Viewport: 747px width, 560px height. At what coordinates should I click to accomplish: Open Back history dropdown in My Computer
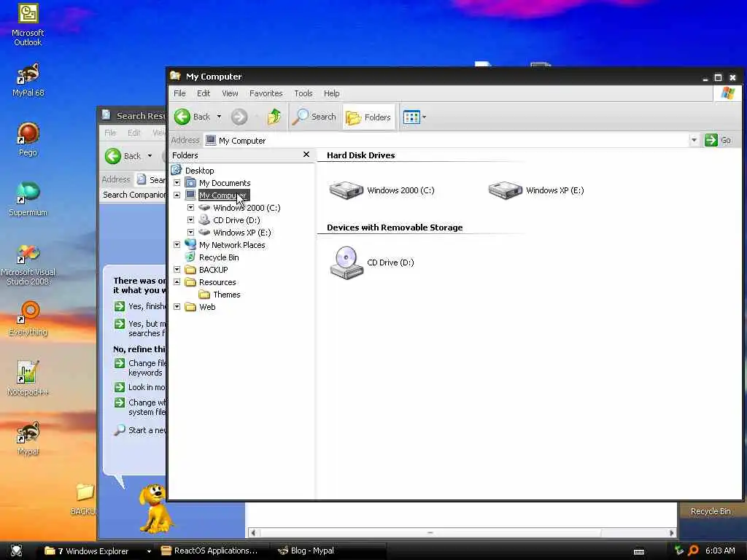point(219,116)
